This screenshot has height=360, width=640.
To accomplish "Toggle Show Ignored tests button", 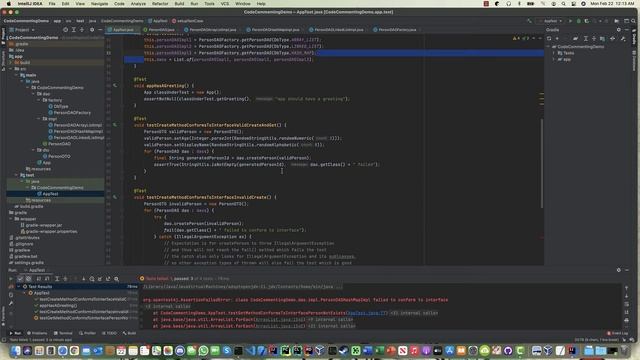I will tap(29, 279).
